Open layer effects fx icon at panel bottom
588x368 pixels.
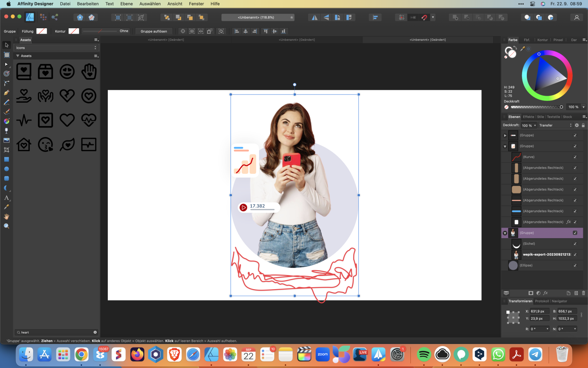tap(545, 293)
